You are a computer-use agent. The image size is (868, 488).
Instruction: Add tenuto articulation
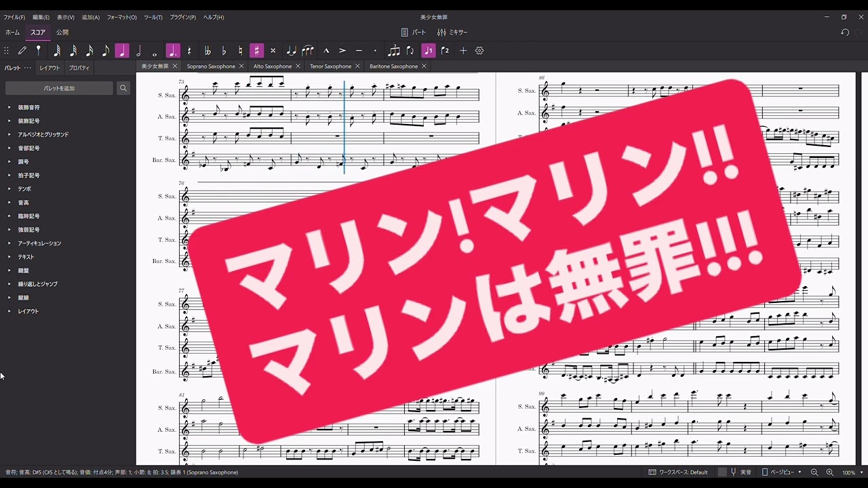coord(359,51)
